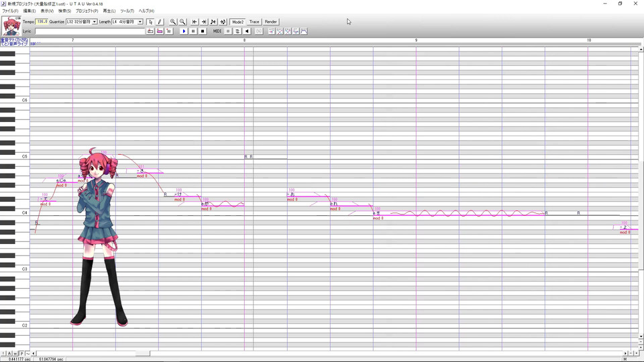Open the プロジェクト(P) menu
The image size is (644, 362).
[87, 11]
